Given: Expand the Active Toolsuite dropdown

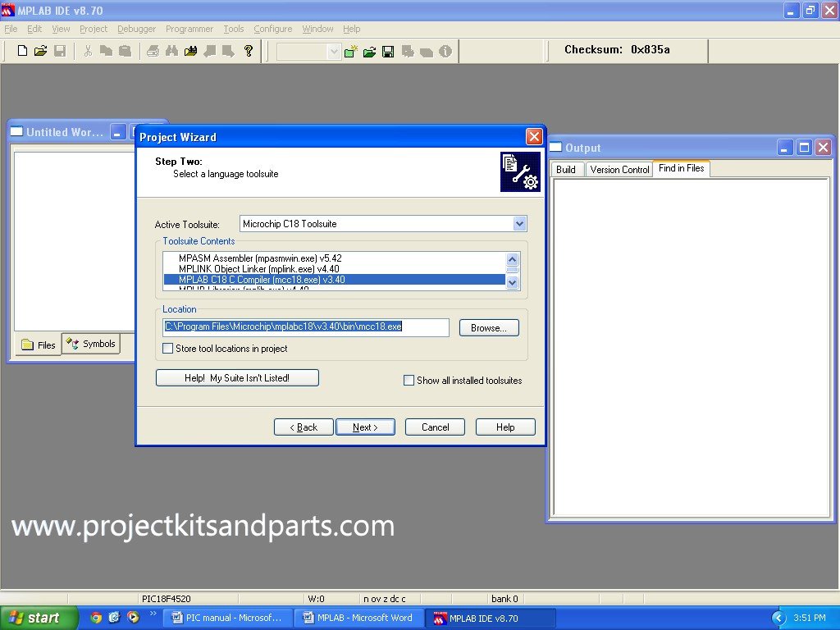Looking at the screenshot, I should point(519,224).
